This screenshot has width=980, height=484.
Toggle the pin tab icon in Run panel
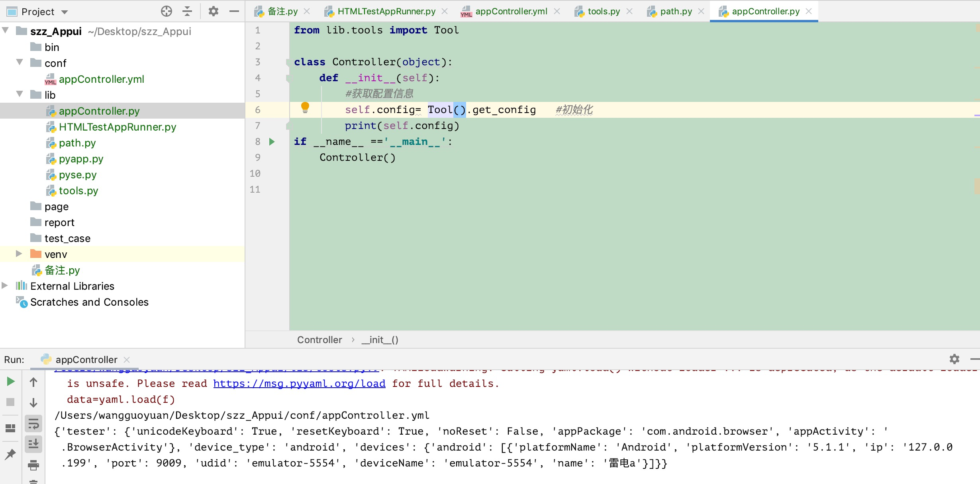click(11, 454)
